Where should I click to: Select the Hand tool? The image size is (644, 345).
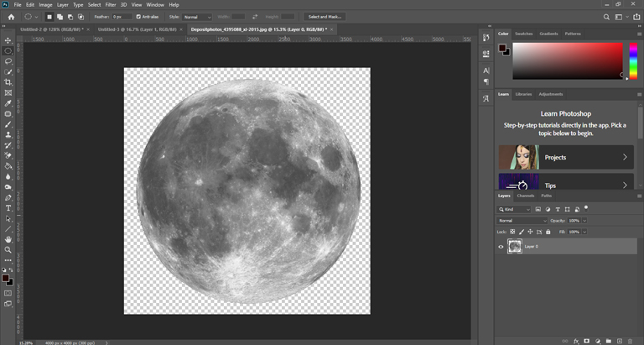8,239
